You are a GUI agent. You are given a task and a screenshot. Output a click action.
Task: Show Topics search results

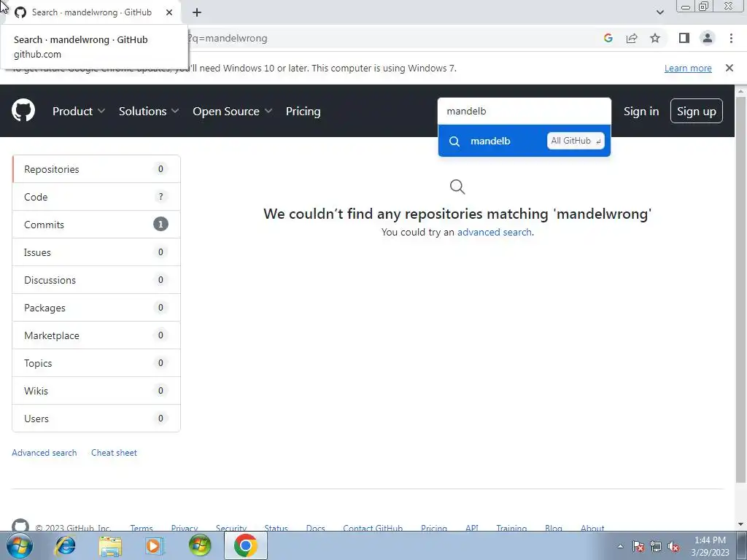pyautogui.click(x=96, y=363)
